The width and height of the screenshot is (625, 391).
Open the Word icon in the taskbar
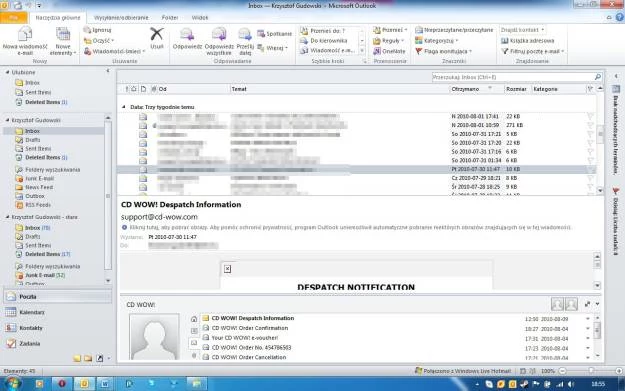(104, 383)
